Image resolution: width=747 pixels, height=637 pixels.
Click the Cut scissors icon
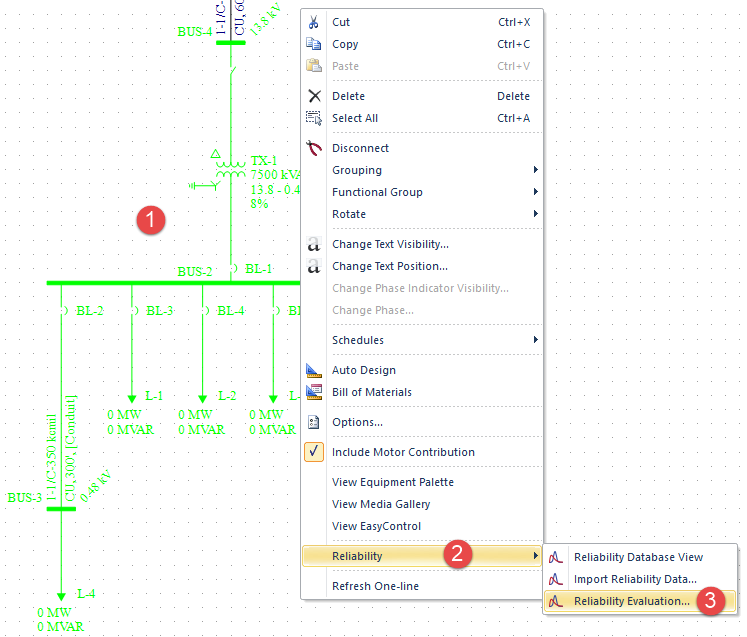pos(314,22)
